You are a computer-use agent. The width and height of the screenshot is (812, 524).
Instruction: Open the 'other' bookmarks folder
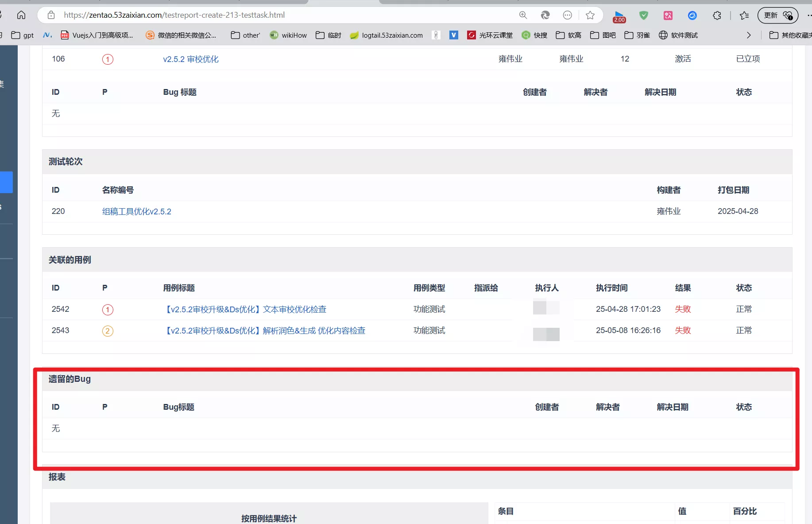click(245, 35)
